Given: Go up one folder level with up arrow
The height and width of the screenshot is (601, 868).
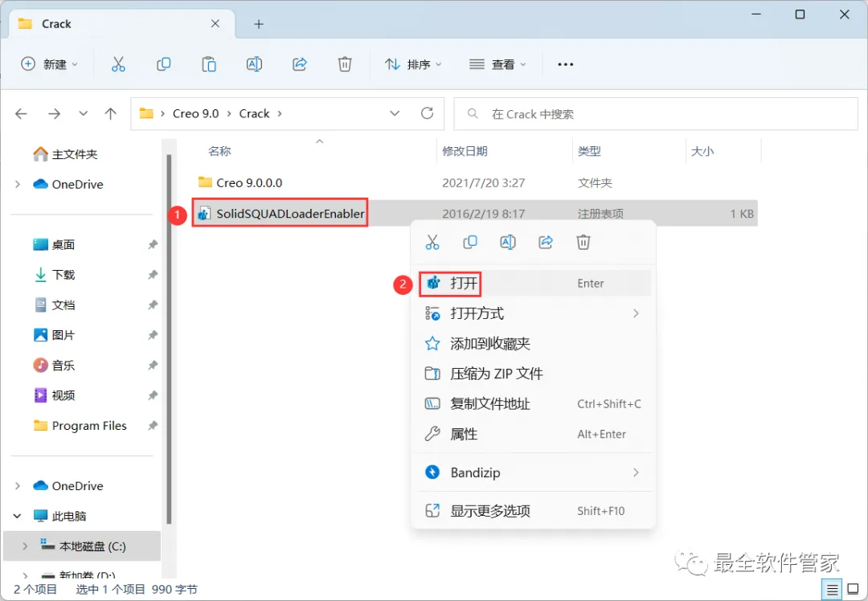Looking at the screenshot, I should [x=111, y=113].
